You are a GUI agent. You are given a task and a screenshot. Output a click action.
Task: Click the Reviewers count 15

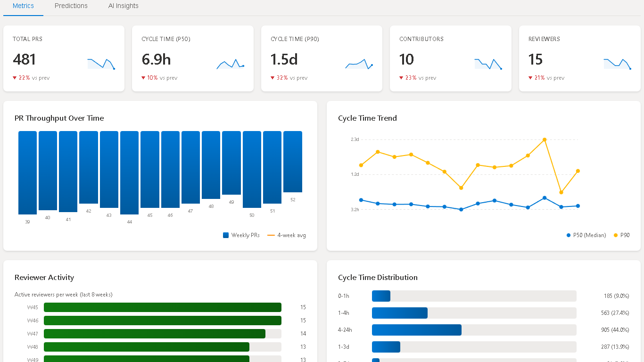536,59
